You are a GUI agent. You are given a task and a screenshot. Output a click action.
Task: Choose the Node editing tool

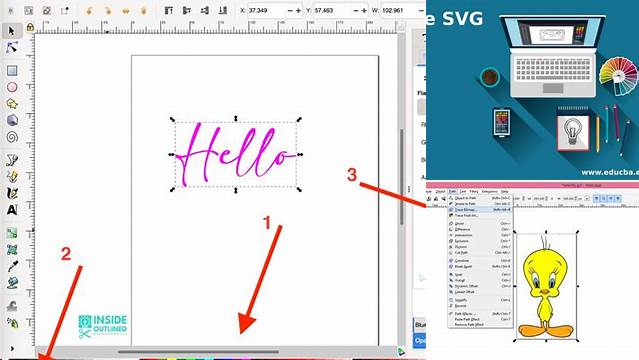coord(11,48)
